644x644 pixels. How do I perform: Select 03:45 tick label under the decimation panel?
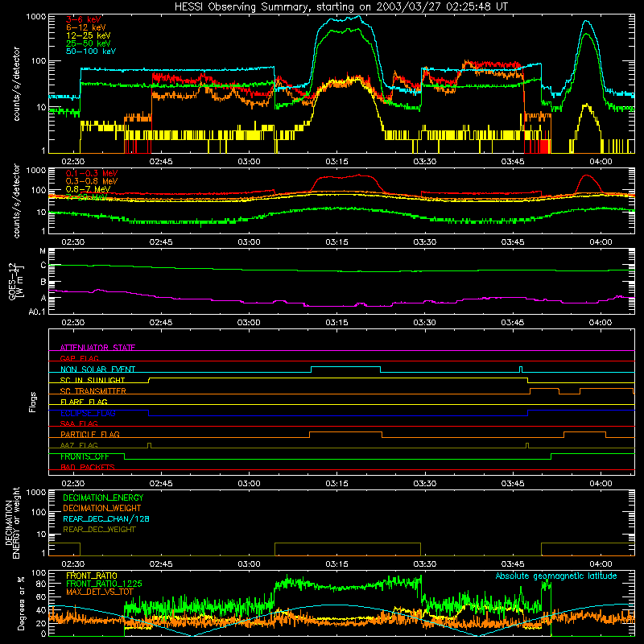(x=513, y=564)
